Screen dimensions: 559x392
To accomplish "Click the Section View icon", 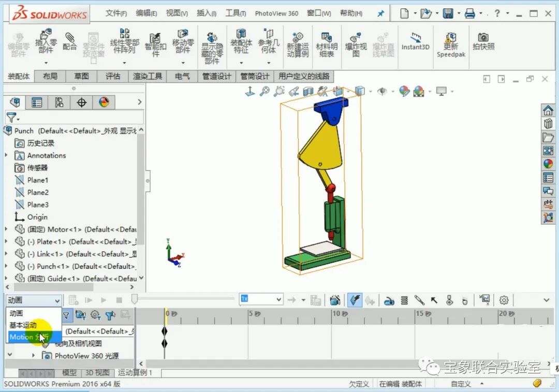I will tap(308, 92).
